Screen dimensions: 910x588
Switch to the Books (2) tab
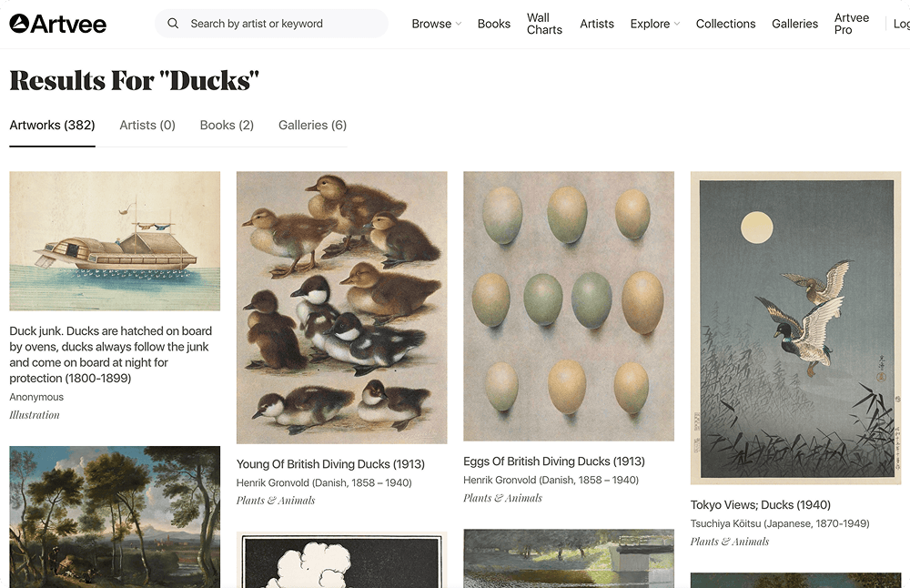point(227,125)
